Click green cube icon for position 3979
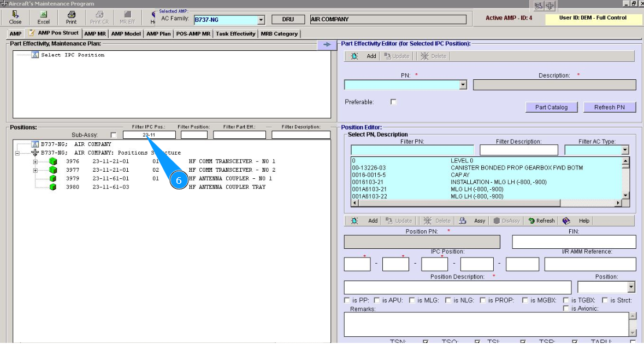Image resolution: width=644 pixels, height=344 pixels. click(x=53, y=178)
